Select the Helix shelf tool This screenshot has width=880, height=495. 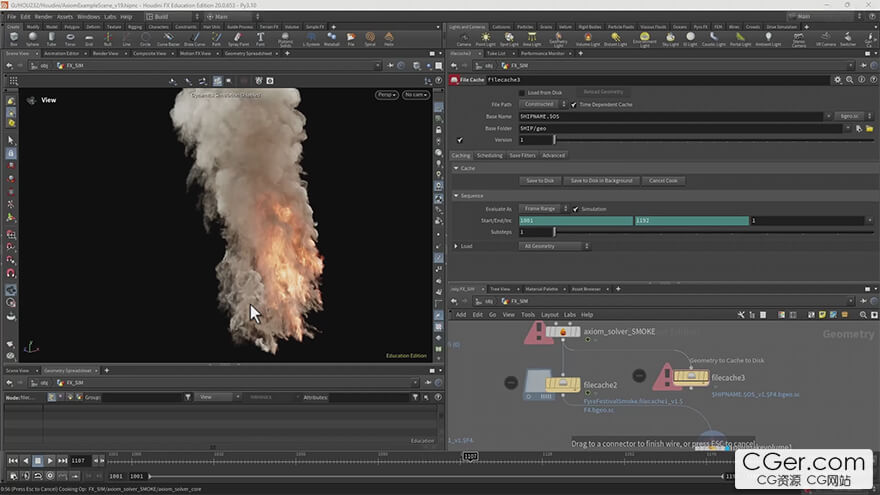pos(389,39)
